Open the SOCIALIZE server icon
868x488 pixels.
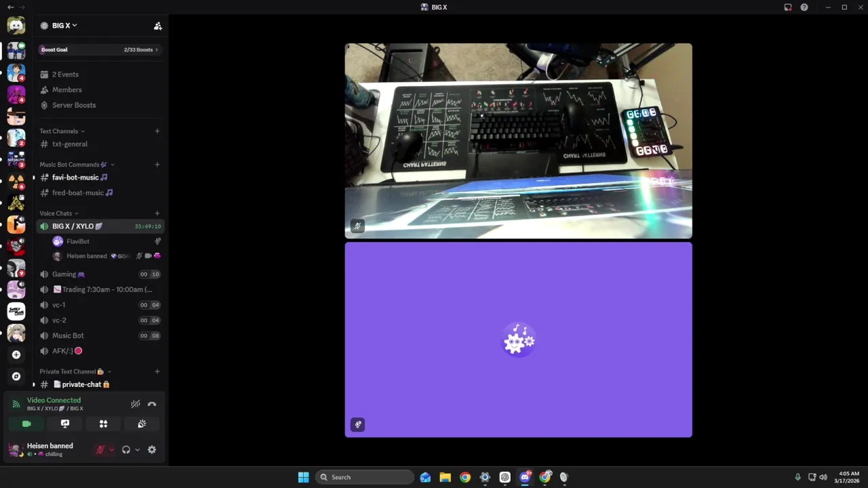click(x=16, y=159)
